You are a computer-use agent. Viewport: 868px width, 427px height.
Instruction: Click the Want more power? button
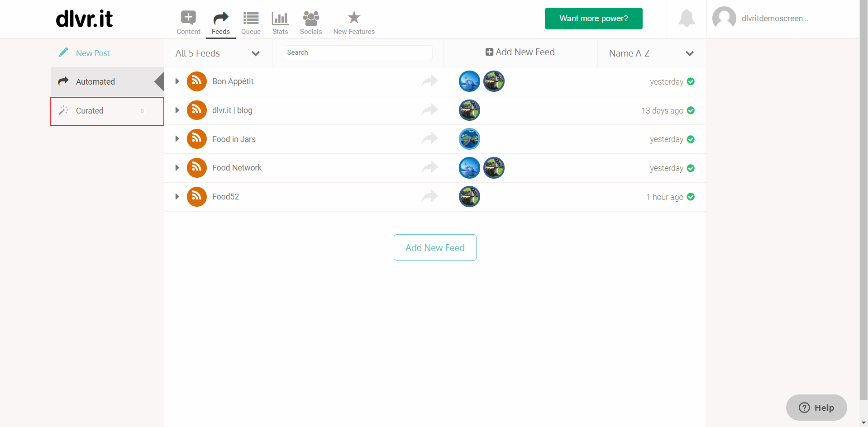[x=593, y=19]
